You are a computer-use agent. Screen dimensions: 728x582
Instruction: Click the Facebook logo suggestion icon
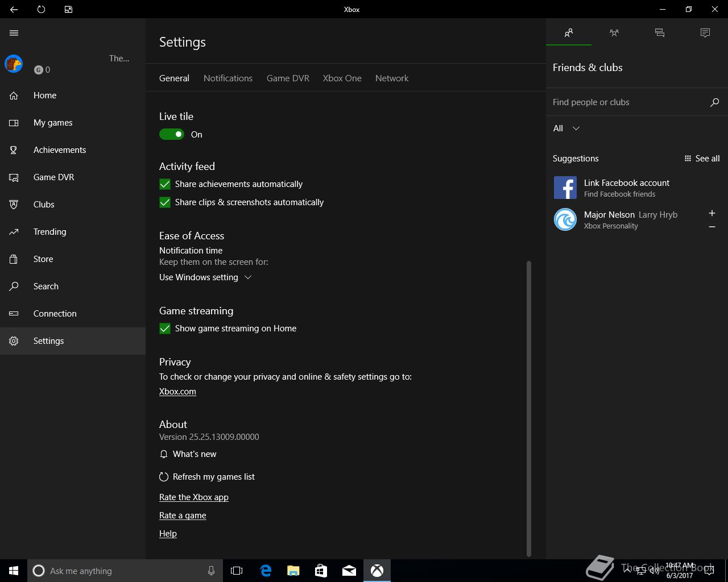coord(565,188)
